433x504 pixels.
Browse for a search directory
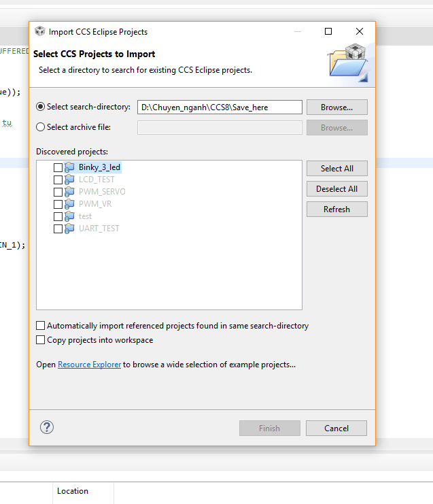point(336,107)
